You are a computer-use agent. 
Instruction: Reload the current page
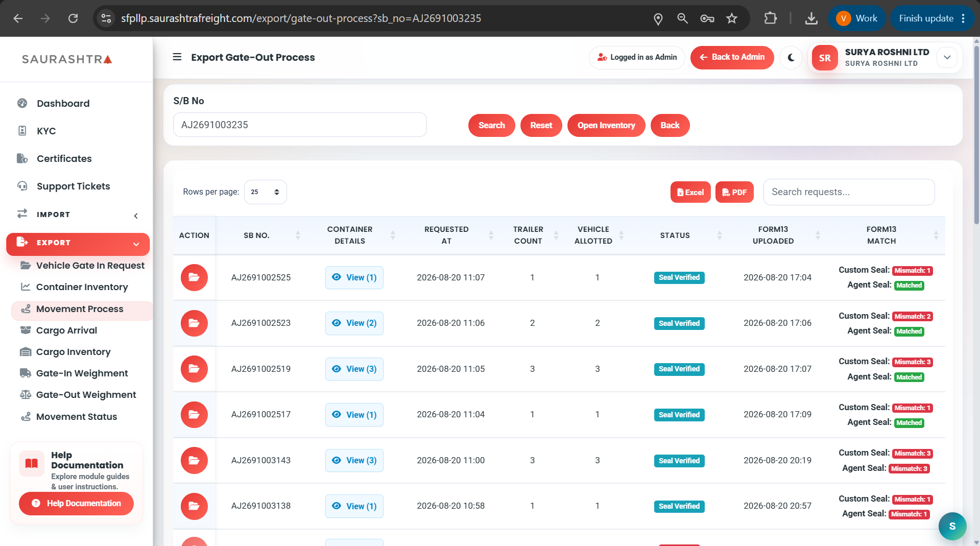(x=73, y=18)
